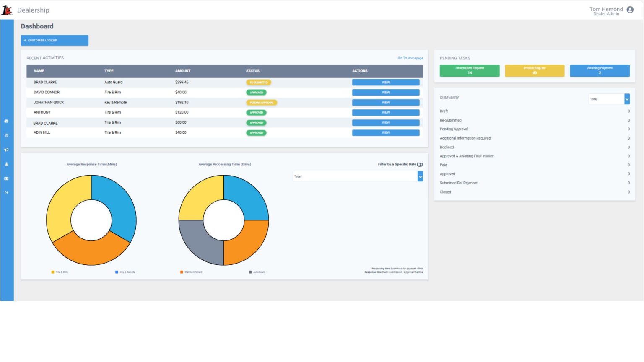The image size is (644, 362).
Task: Click the dealership logo in the header
Action: tap(7, 10)
